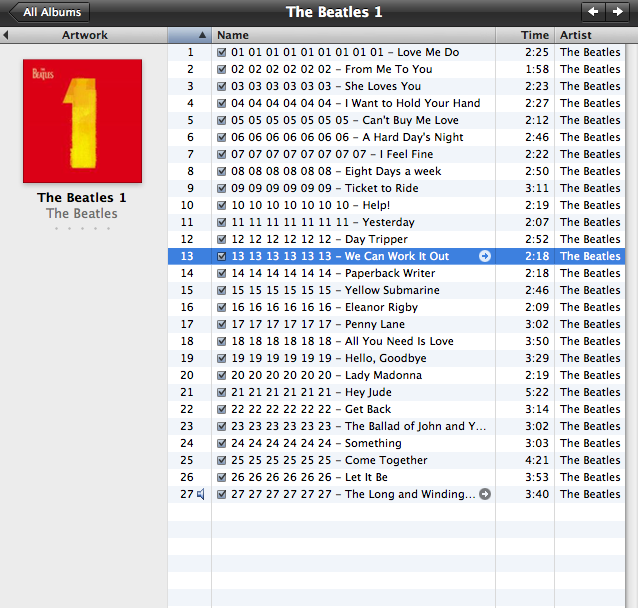Select the song 'Let It Be'
The image size is (638, 608).
(x=309, y=477)
